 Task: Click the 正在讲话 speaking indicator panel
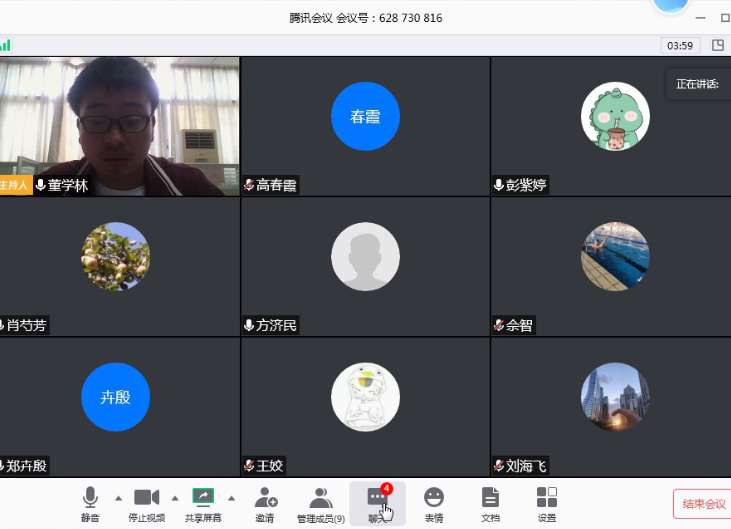click(698, 84)
